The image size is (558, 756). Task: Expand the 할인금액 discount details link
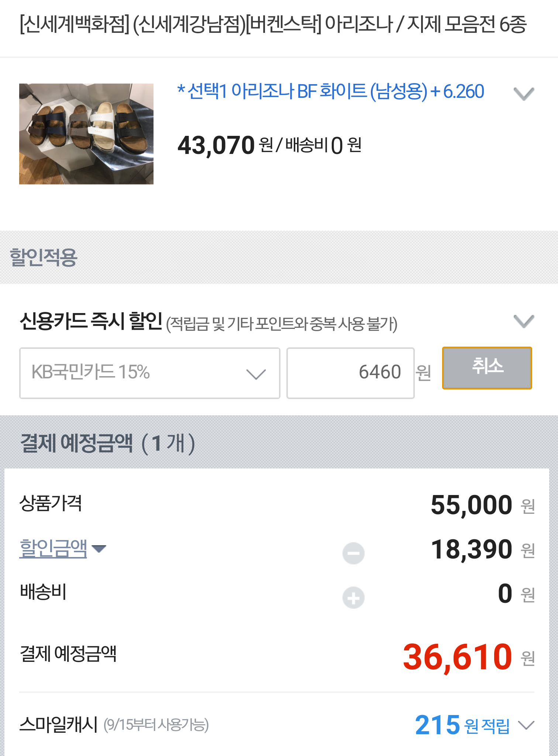[53, 548]
